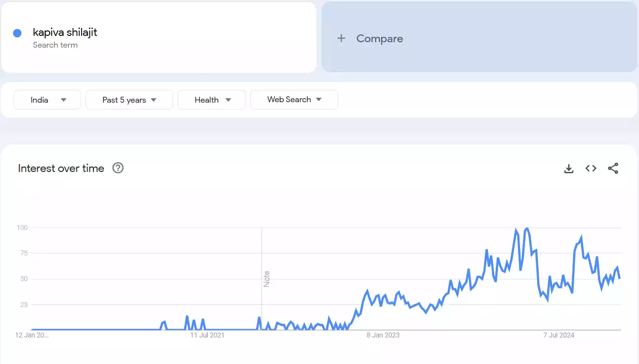Click the Interest over time heading
This screenshot has width=639, height=364.
pyautogui.click(x=61, y=168)
